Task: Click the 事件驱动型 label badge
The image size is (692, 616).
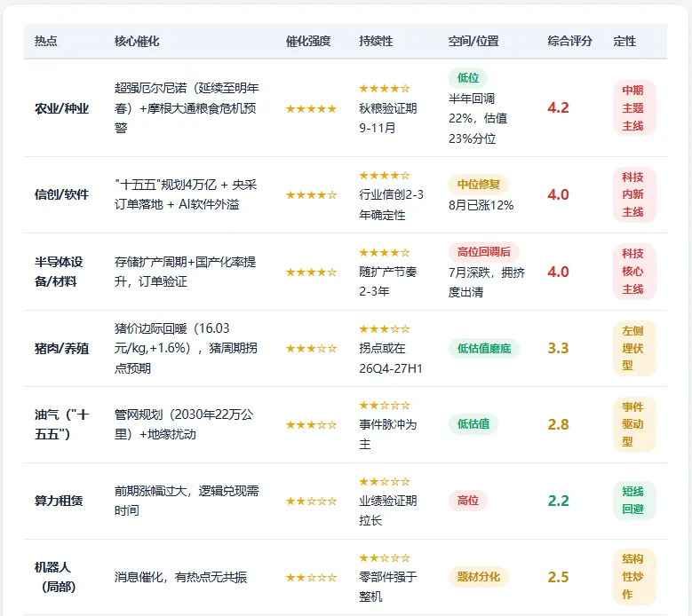Action: click(634, 424)
